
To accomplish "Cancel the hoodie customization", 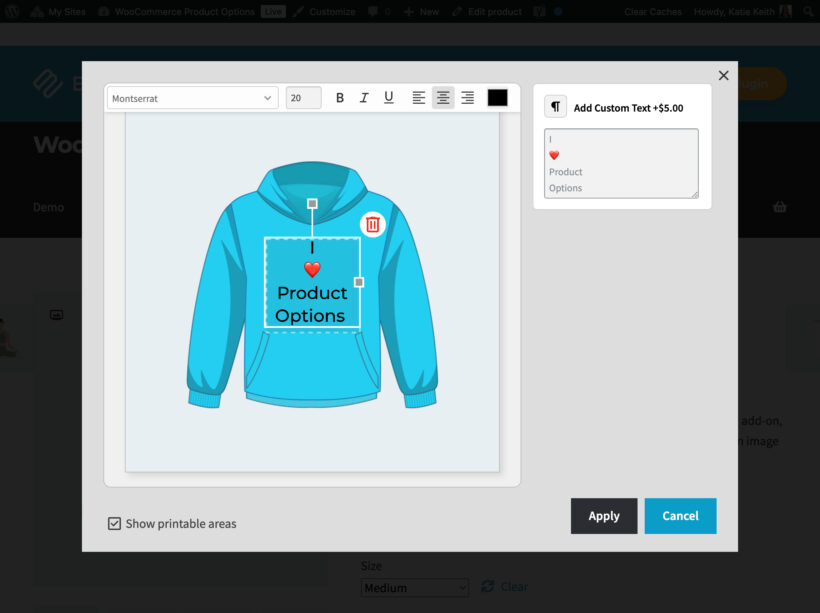I will (680, 516).
